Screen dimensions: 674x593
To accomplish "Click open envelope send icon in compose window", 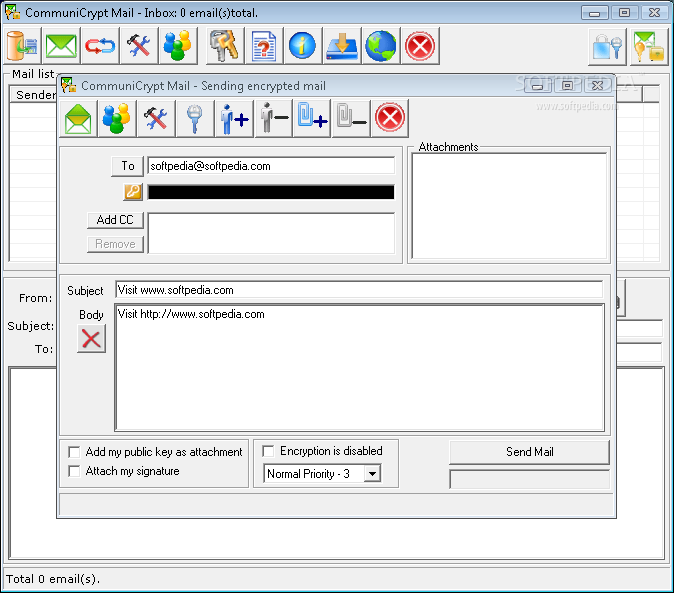I will [x=78, y=118].
